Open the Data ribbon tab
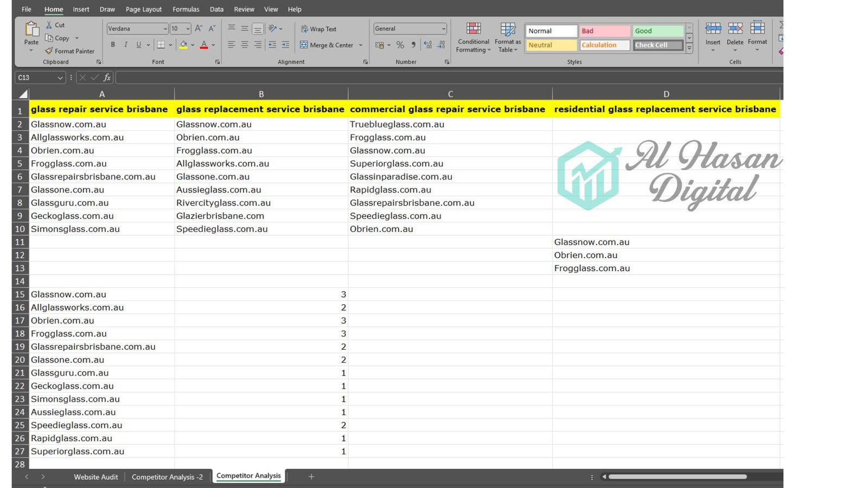The image size is (868, 488). (x=216, y=9)
